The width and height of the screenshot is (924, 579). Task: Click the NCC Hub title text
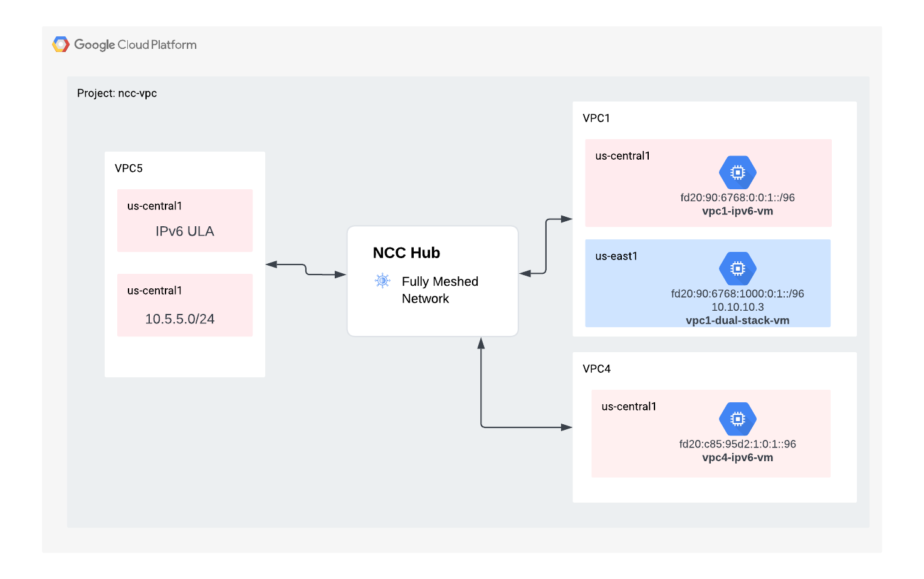406,253
